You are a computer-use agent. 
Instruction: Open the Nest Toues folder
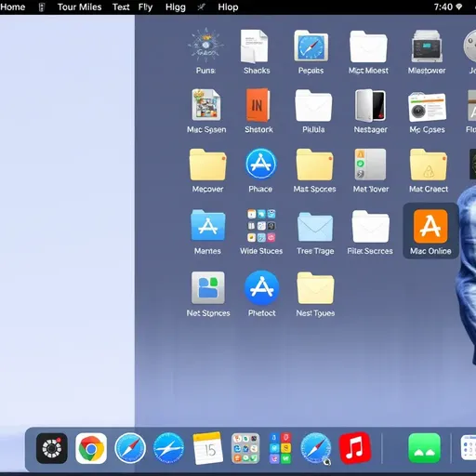(x=315, y=288)
